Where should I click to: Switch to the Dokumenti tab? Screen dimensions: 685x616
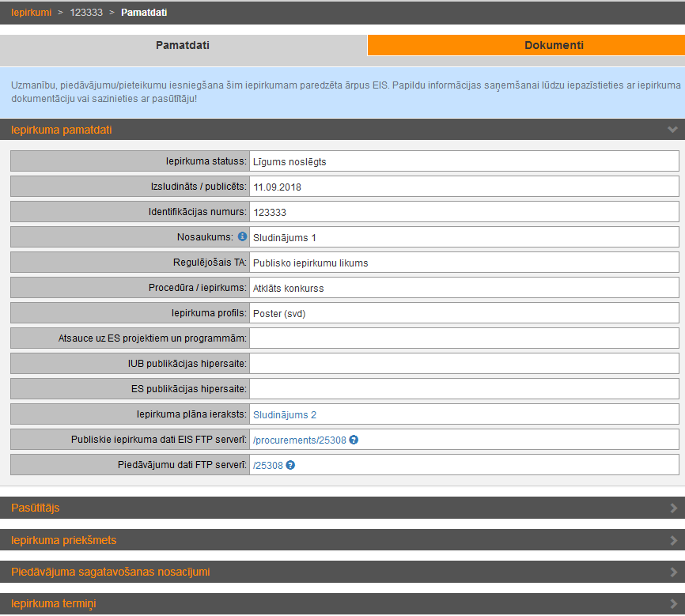(554, 45)
